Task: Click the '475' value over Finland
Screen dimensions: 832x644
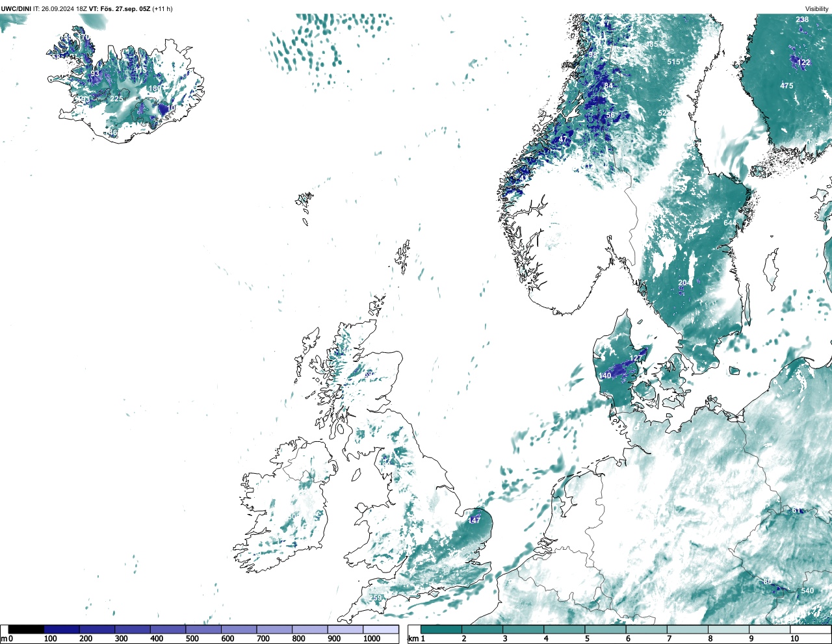Action: click(786, 86)
